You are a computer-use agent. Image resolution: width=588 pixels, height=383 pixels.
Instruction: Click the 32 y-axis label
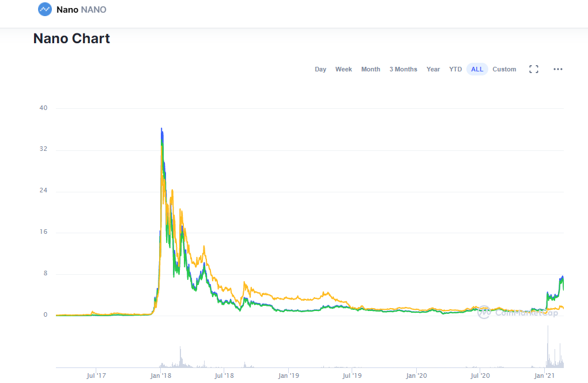(43, 149)
